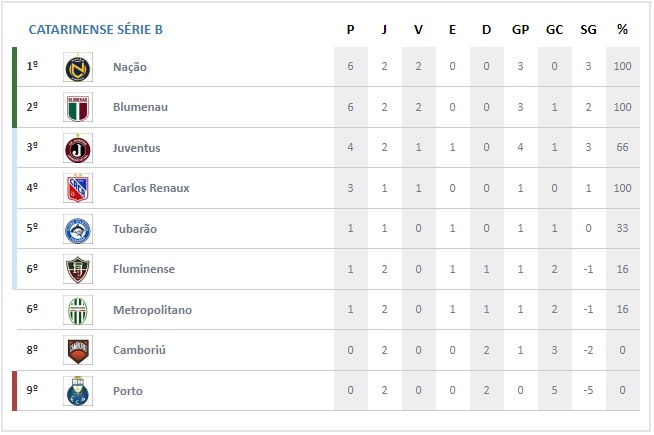
Task: Click the Nação team name
Action: click(130, 67)
